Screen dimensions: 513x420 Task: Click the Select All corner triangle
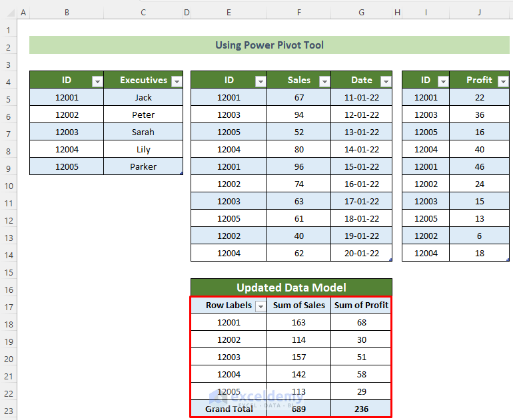click(x=11, y=13)
